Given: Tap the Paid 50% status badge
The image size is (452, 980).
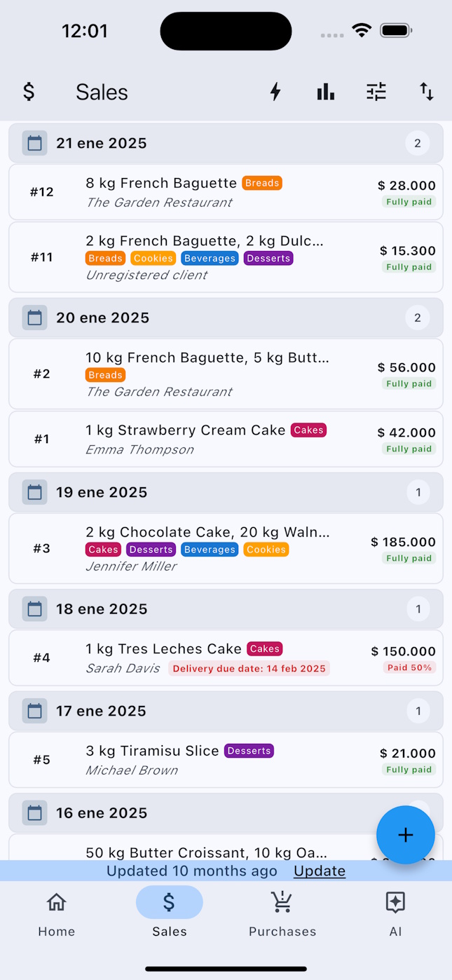Looking at the screenshot, I should coord(411,667).
